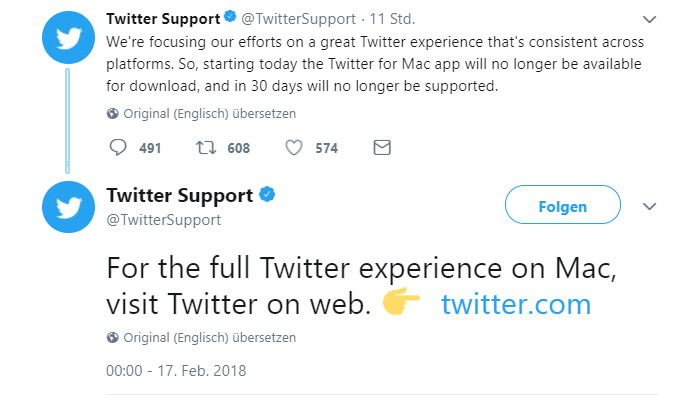
Task: Click the reply speech bubble icon
Action: [x=118, y=148]
